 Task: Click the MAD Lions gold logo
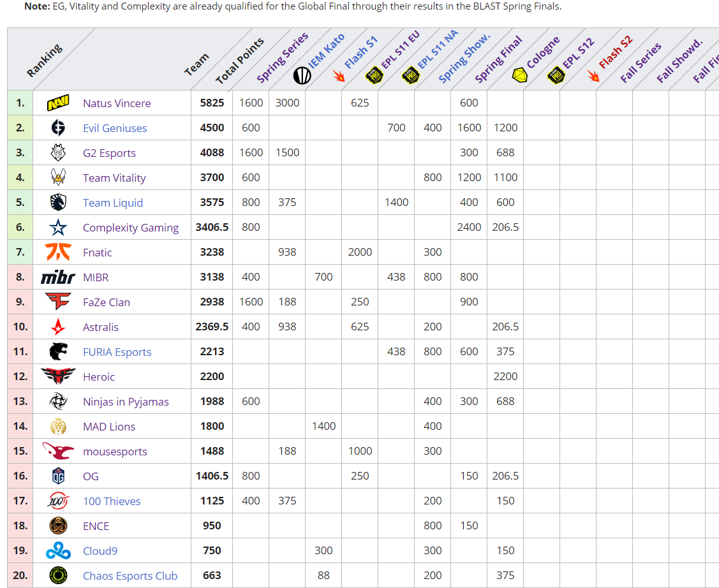58,426
